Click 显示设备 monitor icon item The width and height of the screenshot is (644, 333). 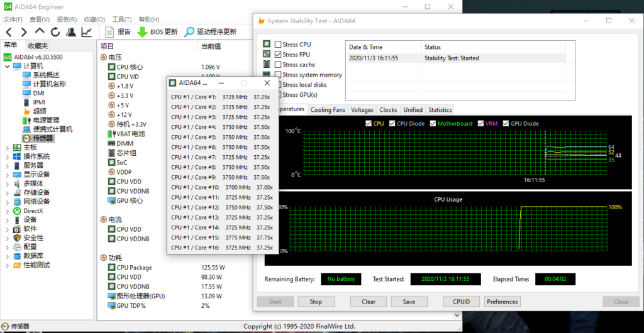coord(31,174)
